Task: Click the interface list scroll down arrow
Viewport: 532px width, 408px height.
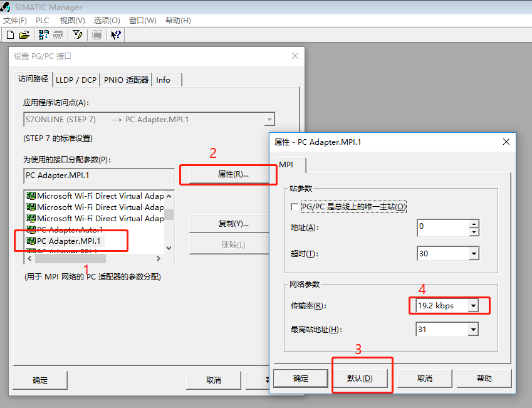Action: coord(169,248)
